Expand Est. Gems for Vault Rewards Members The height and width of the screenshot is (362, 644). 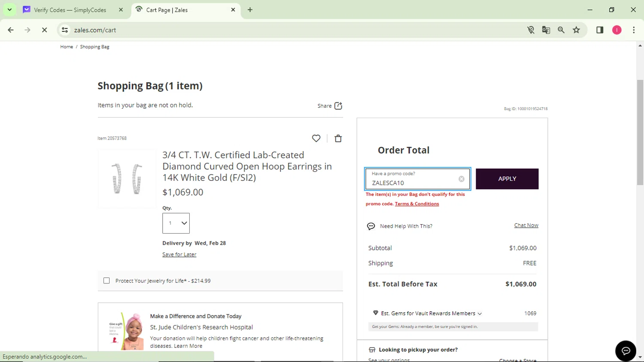[x=431, y=313]
